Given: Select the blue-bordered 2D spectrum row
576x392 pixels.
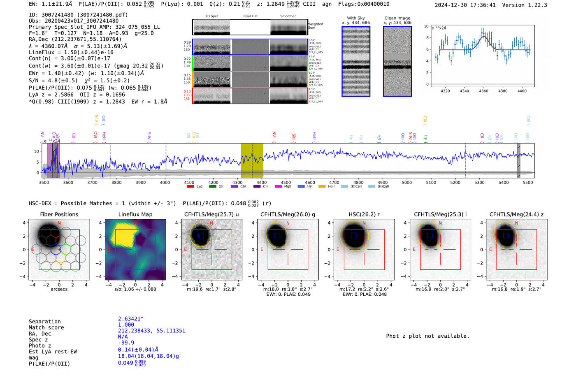Looking at the screenshot, I should (250, 47).
